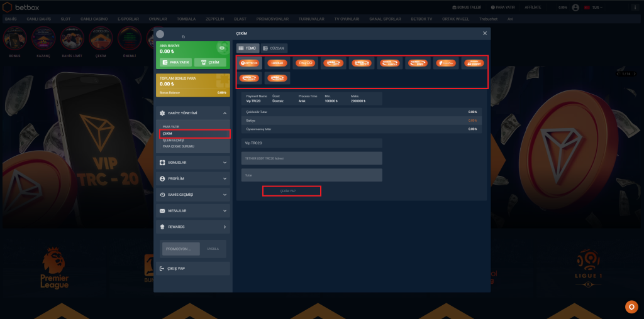Open the SLOT menu
644x319 pixels.
[65, 19]
